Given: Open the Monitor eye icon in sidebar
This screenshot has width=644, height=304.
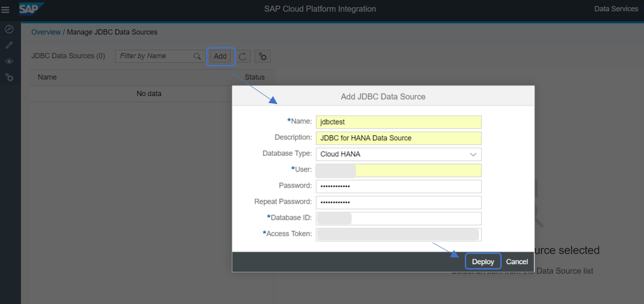Looking at the screenshot, I should point(9,61).
